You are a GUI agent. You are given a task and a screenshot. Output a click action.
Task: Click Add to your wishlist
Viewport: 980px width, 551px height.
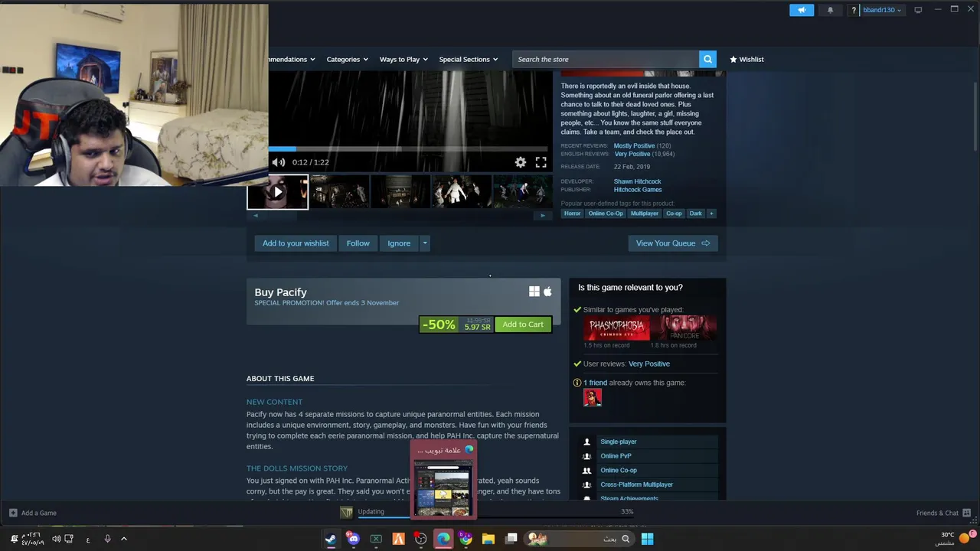pyautogui.click(x=296, y=243)
